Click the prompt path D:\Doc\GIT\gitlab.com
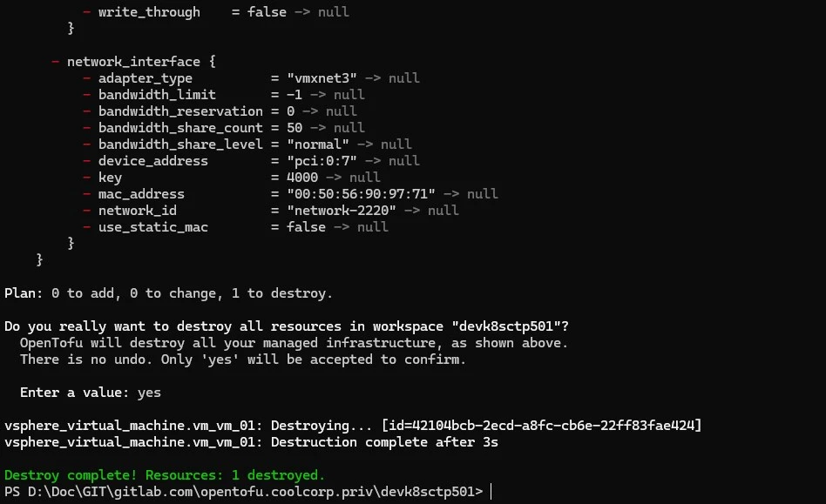Image resolution: width=826 pixels, height=504 pixels. 110,492
